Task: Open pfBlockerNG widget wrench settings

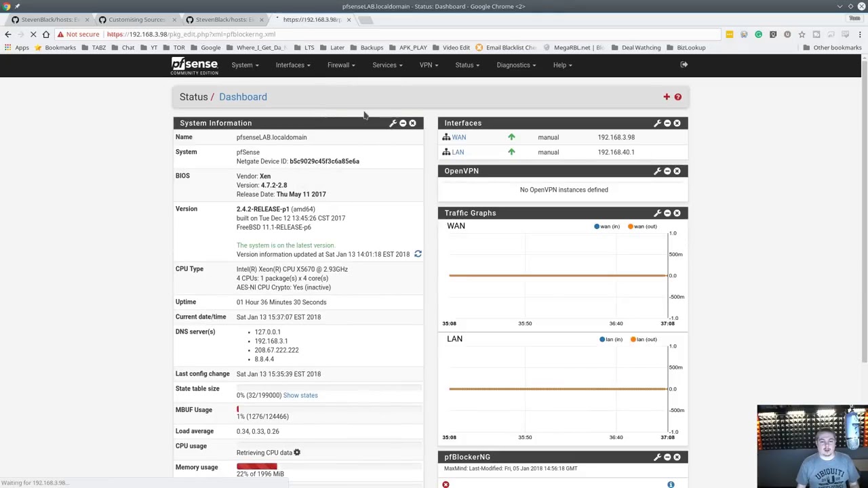Action: pos(657,457)
